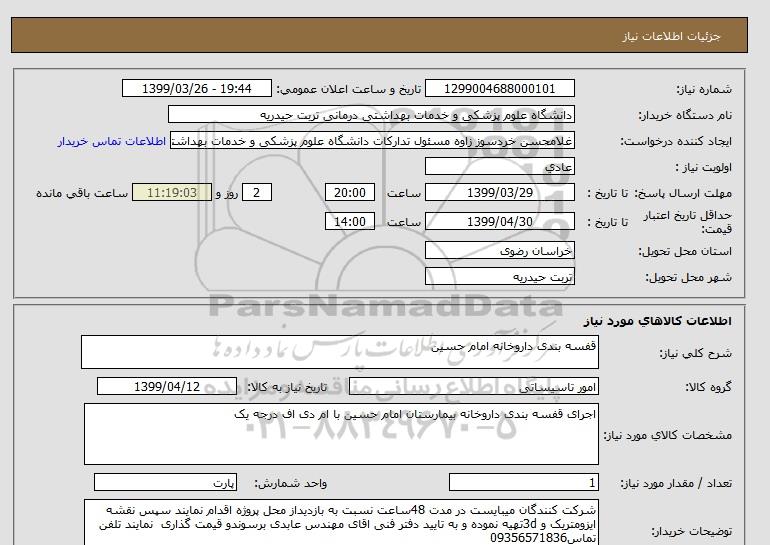Click the remaining days field showing 2

pyautogui.click(x=257, y=192)
